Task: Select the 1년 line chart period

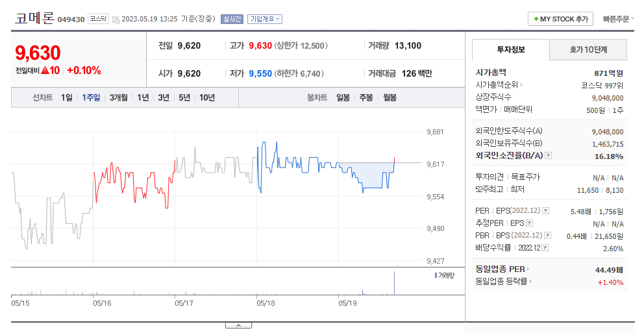Action: pos(143,98)
